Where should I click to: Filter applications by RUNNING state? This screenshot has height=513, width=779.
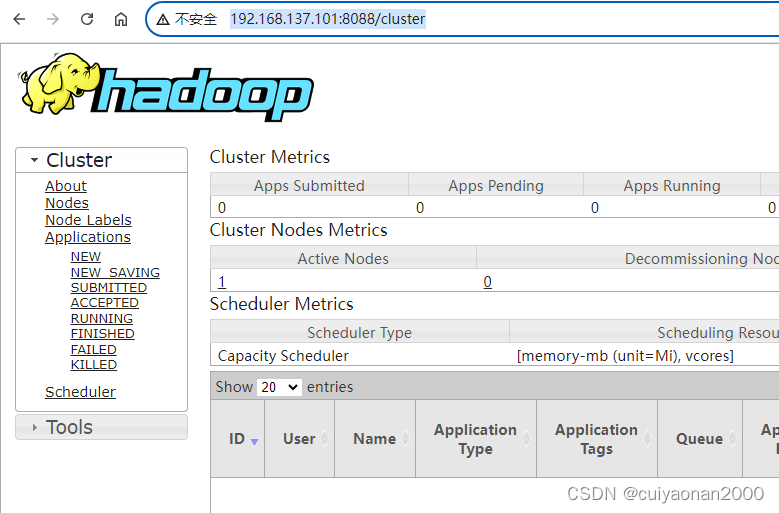pos(101,318)
